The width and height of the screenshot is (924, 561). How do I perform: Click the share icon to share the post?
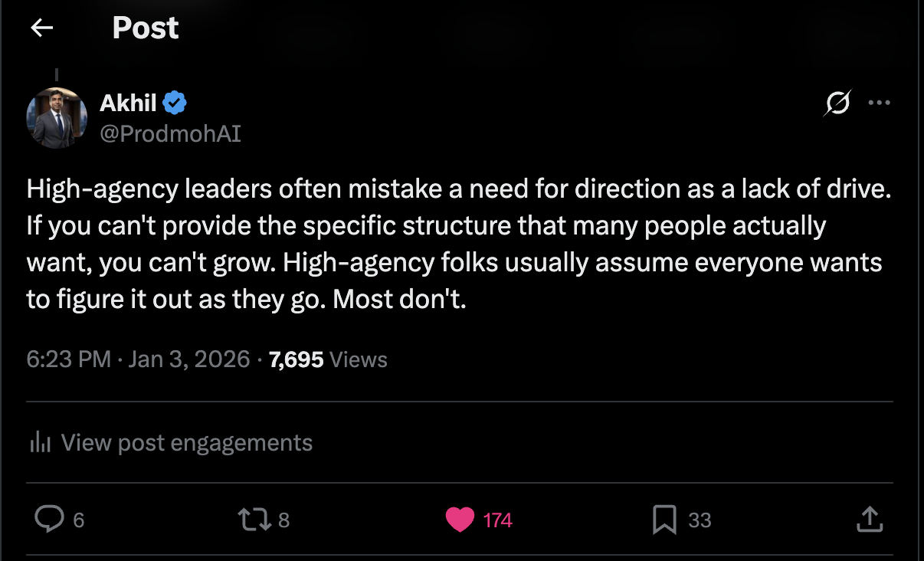pyautogui.click(x=870, y=519)
